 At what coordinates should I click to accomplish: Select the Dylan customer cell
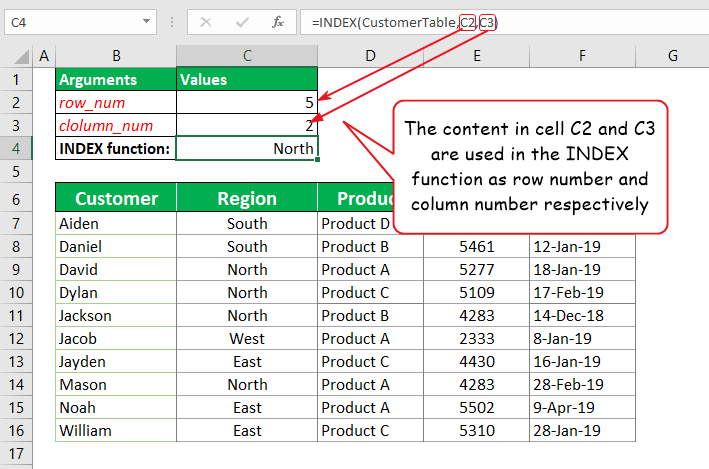[116, 293]
